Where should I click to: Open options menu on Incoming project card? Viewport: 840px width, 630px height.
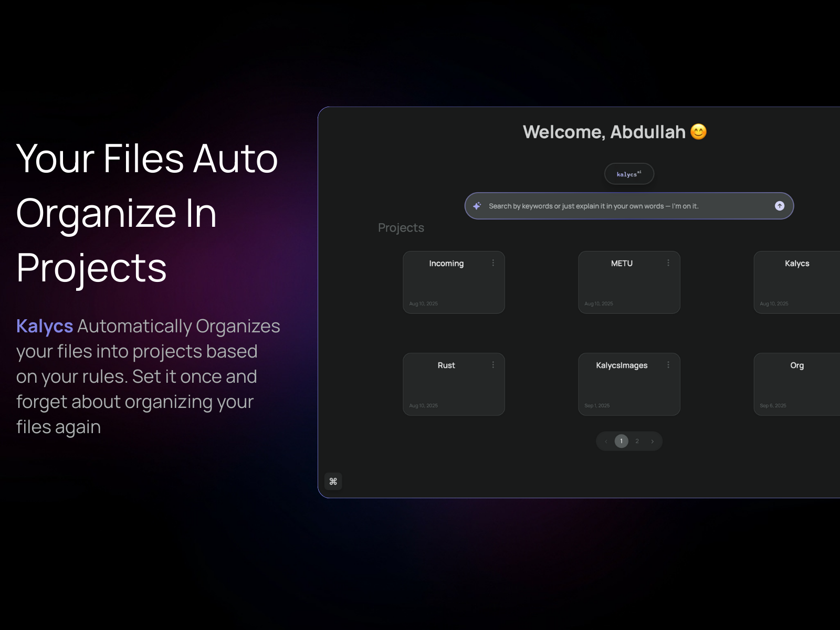(493, 263)
